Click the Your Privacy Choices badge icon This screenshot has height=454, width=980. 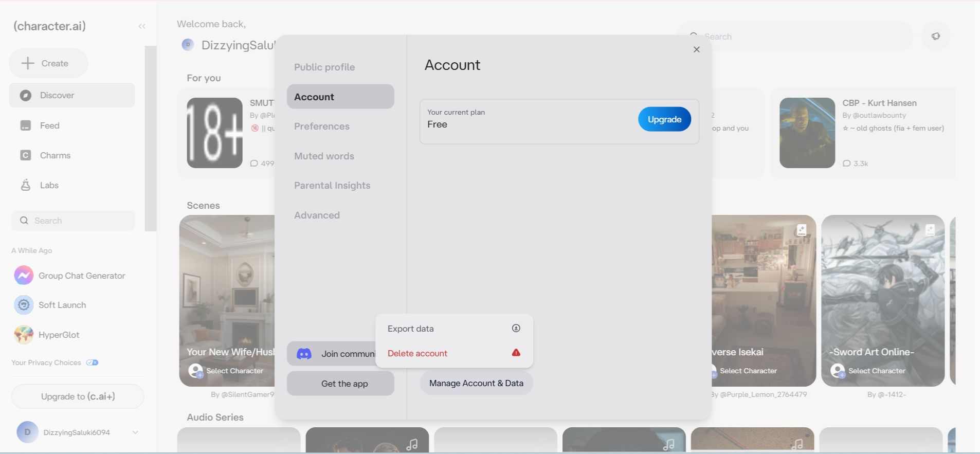(92, 362)
